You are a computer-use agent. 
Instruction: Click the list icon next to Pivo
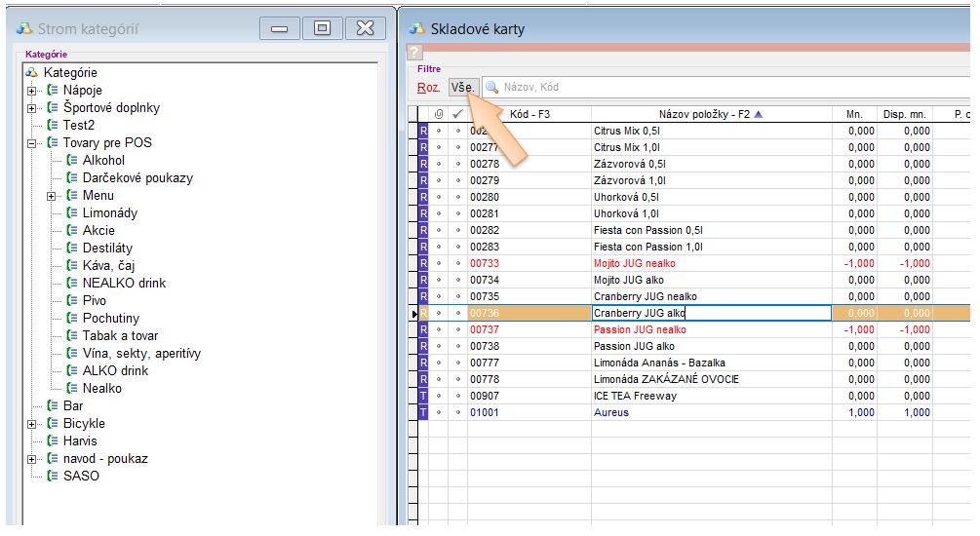point(72,300)
